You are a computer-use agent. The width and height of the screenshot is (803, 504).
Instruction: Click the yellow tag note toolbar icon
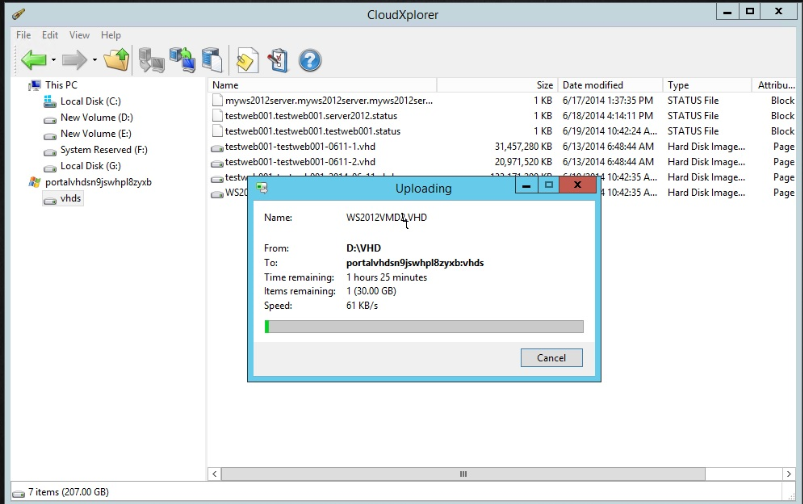tap(246, 60)
